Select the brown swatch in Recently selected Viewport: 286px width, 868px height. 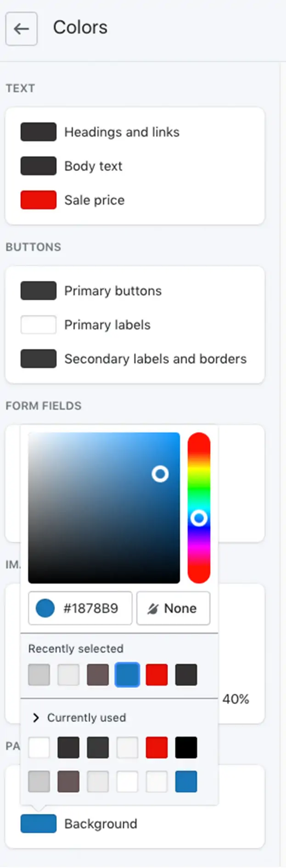(98, 675)
